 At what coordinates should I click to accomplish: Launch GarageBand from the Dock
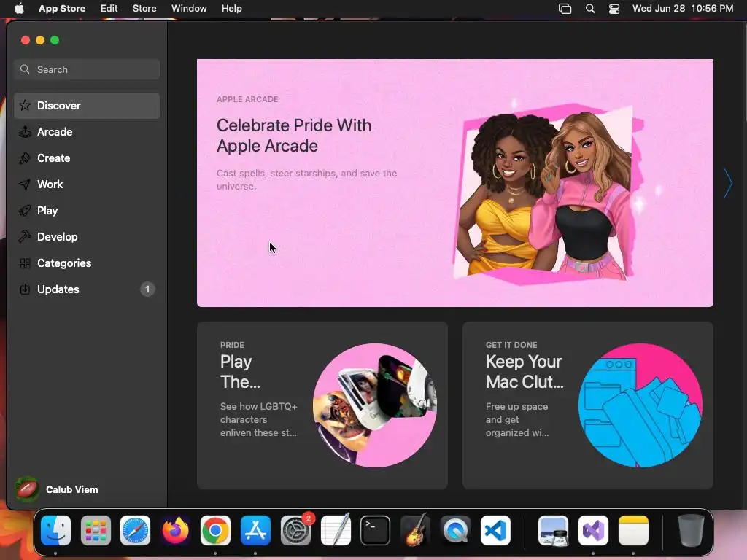[x=415, y=530]
